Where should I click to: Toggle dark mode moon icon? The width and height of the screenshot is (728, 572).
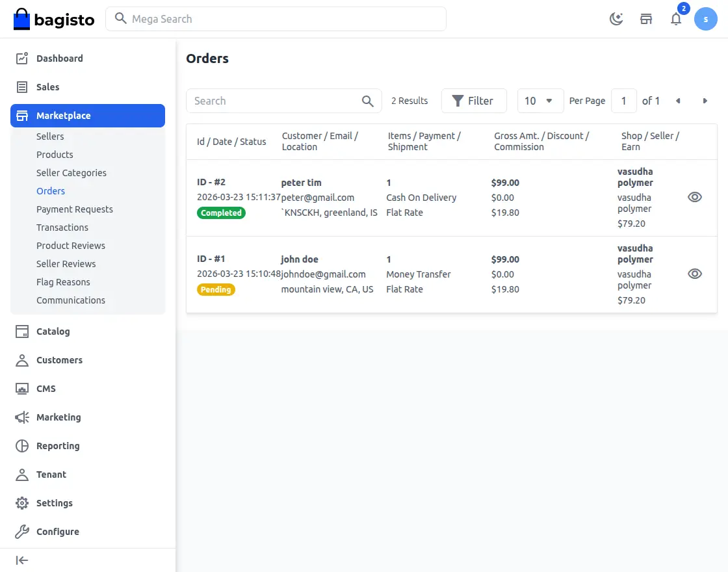(x=616, y=19)
